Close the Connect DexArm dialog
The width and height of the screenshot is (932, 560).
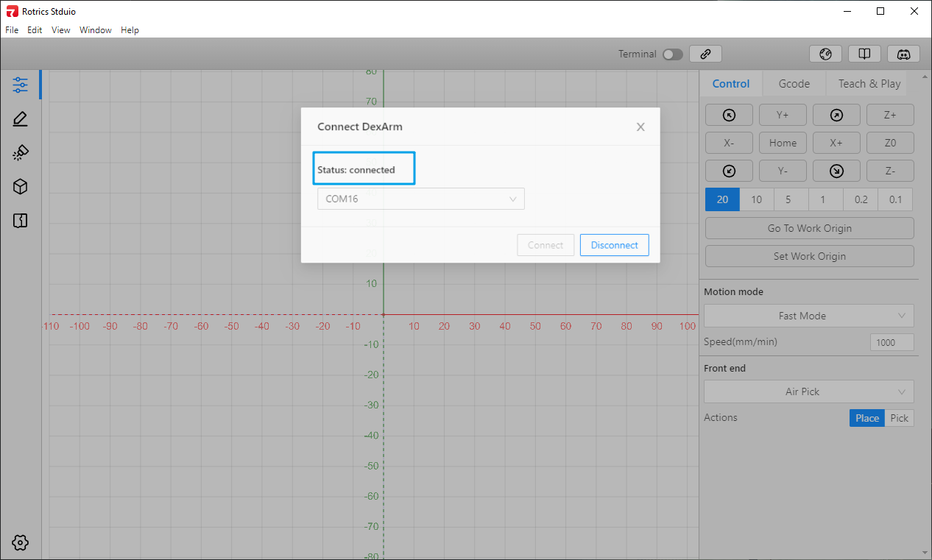[640, 127]
